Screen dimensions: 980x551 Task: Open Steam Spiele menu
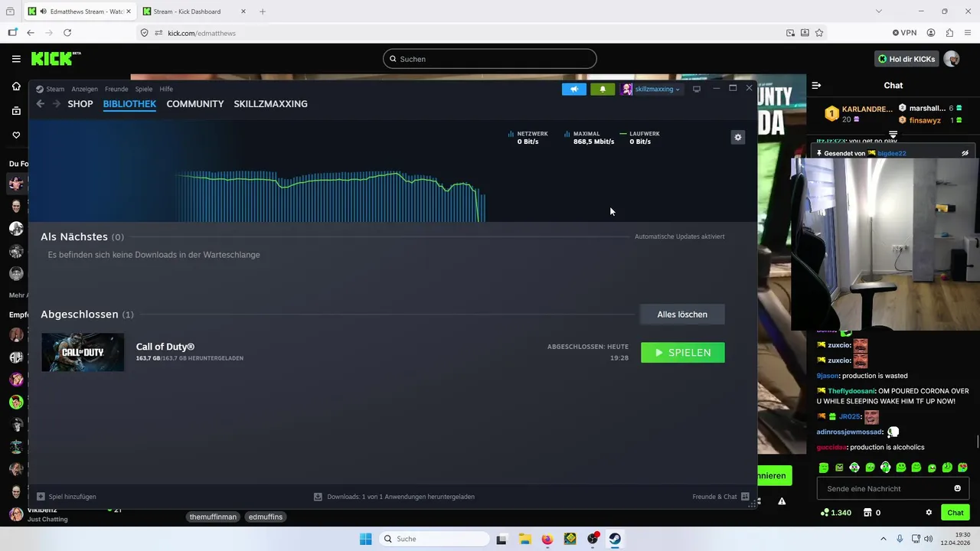(144, 89)
